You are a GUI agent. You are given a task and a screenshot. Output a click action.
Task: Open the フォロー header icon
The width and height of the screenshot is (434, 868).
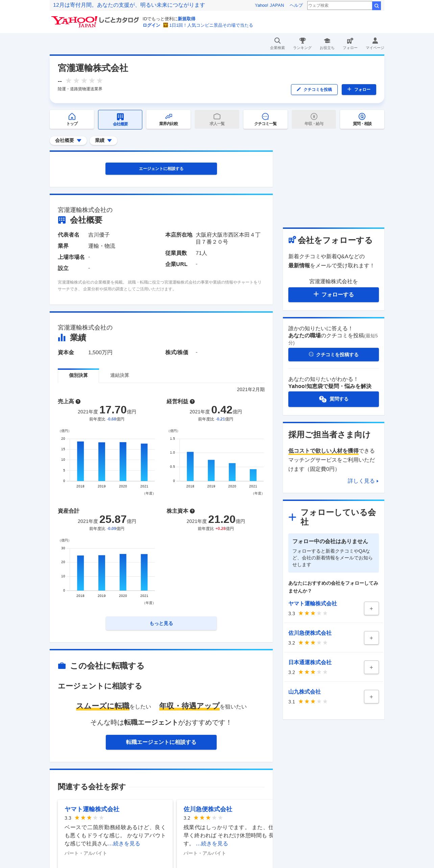(x=350, y=43)
